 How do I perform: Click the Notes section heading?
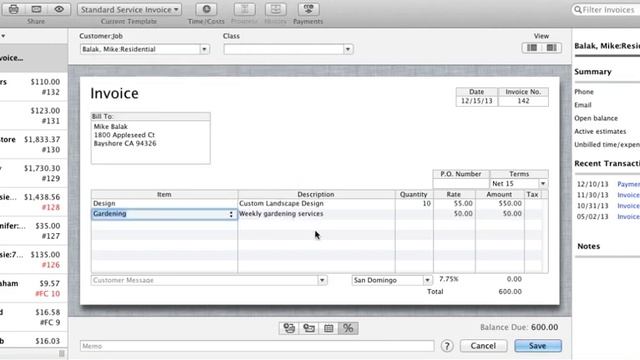[589, 246]
